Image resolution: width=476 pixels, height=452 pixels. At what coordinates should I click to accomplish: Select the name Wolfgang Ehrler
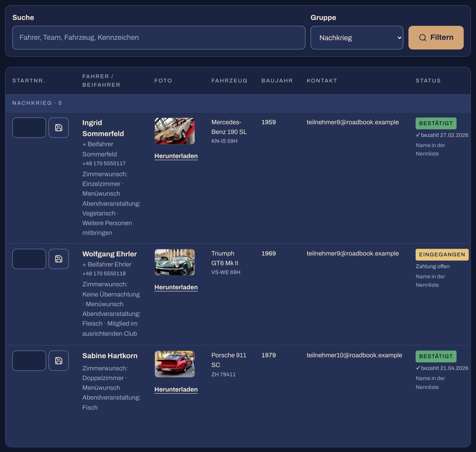click(x=109, y=254)
